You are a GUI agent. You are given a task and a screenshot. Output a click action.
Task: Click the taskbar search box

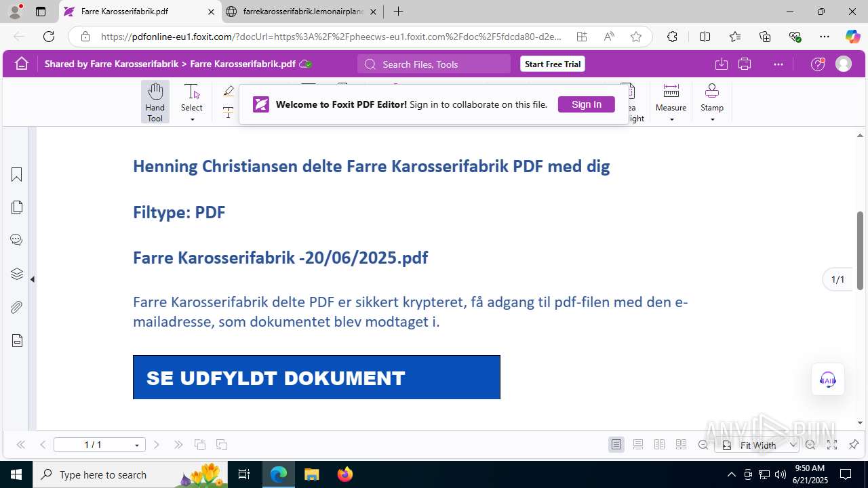(131, 474)
